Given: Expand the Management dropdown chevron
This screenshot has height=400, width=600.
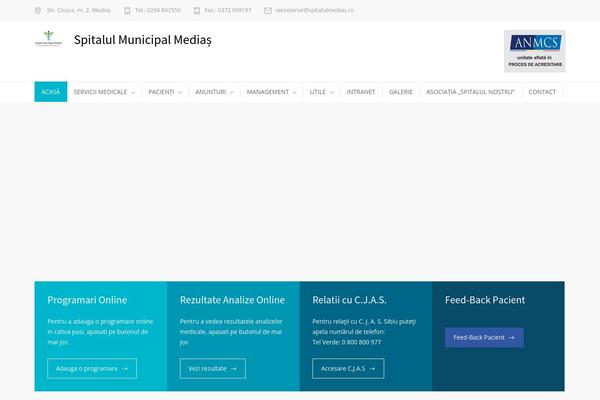Looking at the screenshot, I should click(294, 92).
